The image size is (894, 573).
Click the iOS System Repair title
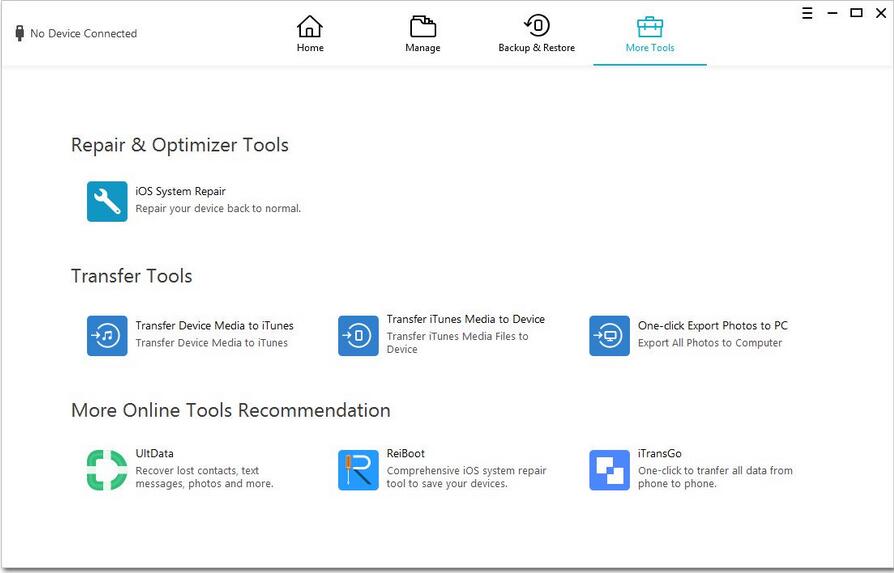180,192
